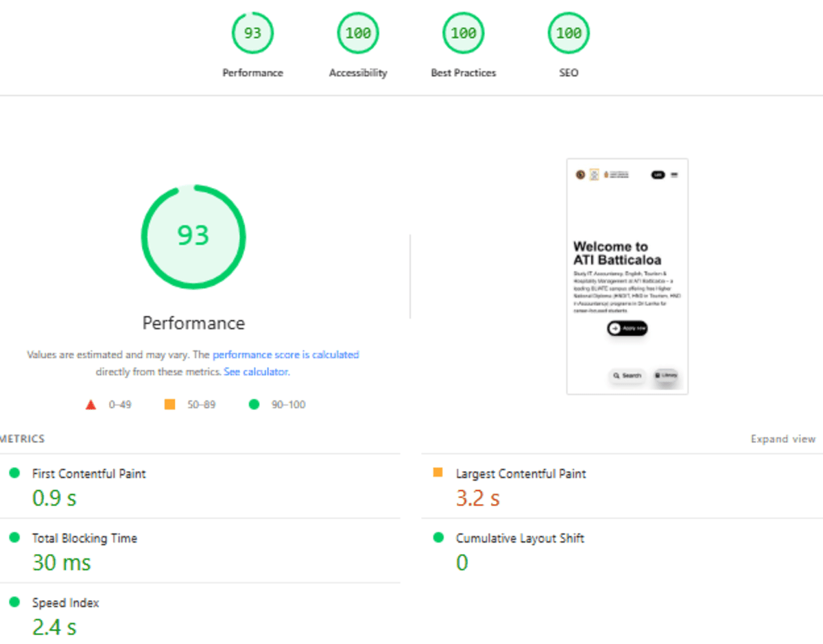This screenshot has height=644, width=823.
Task: Click the Apply now button in thumbnail
Action: coord(627,329)
